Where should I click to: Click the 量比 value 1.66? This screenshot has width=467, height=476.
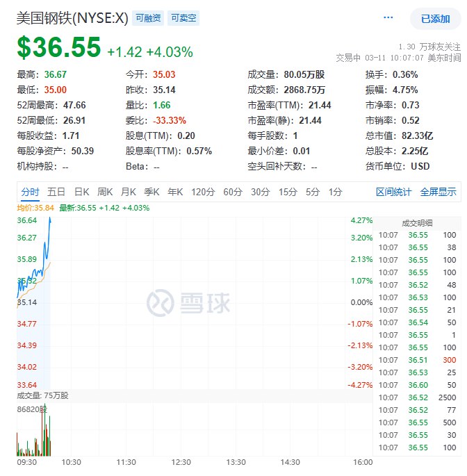pyautogui.click(x=161, y=105)
